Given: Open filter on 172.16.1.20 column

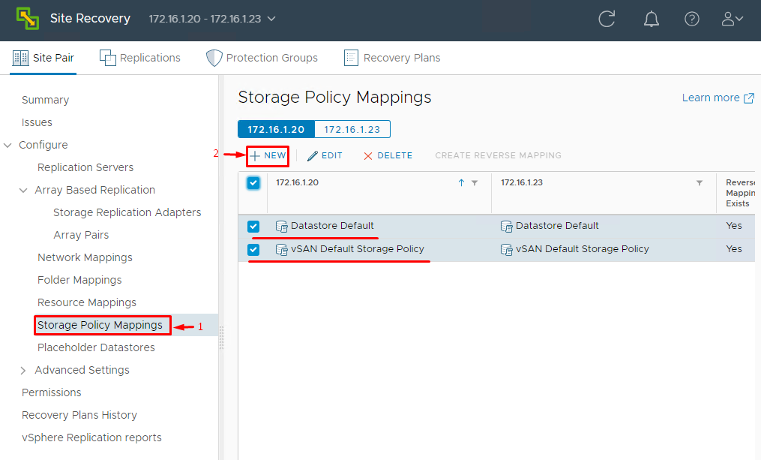Looking at the screenshot, I should 475,183.
